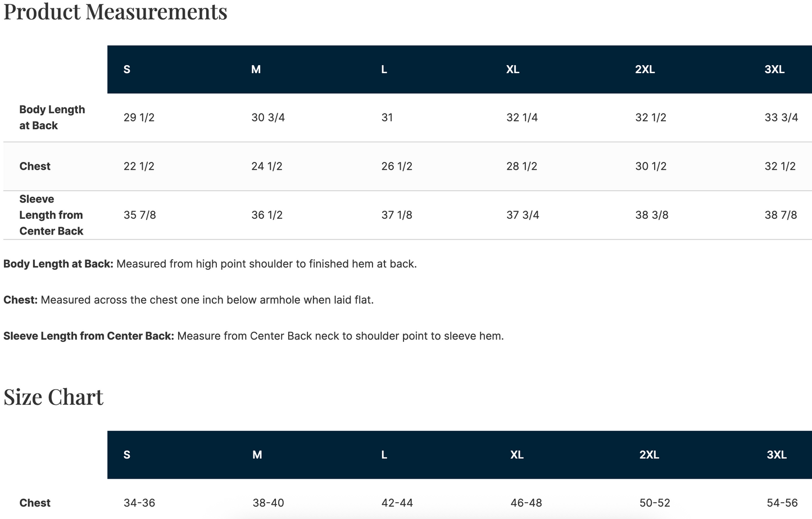Viewport: 812px width, 519px height.
Task: Click the 36 1/2 sleeve length cell
Action: pos(267,215)
